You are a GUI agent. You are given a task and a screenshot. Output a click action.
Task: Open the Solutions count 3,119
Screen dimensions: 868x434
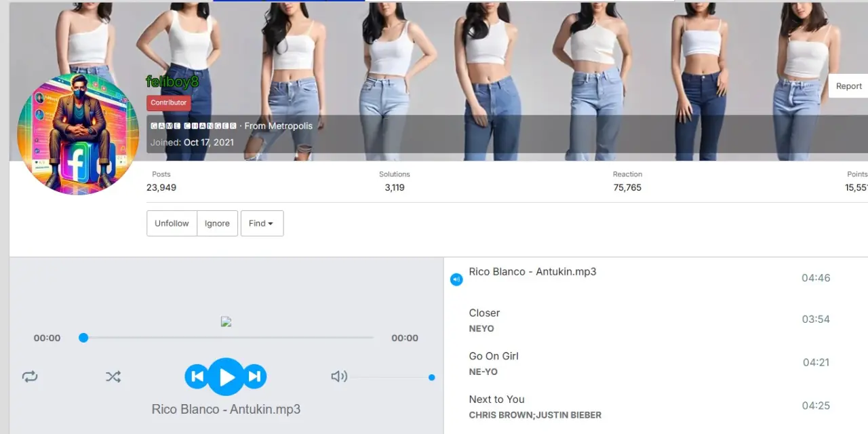click(395, 187)
